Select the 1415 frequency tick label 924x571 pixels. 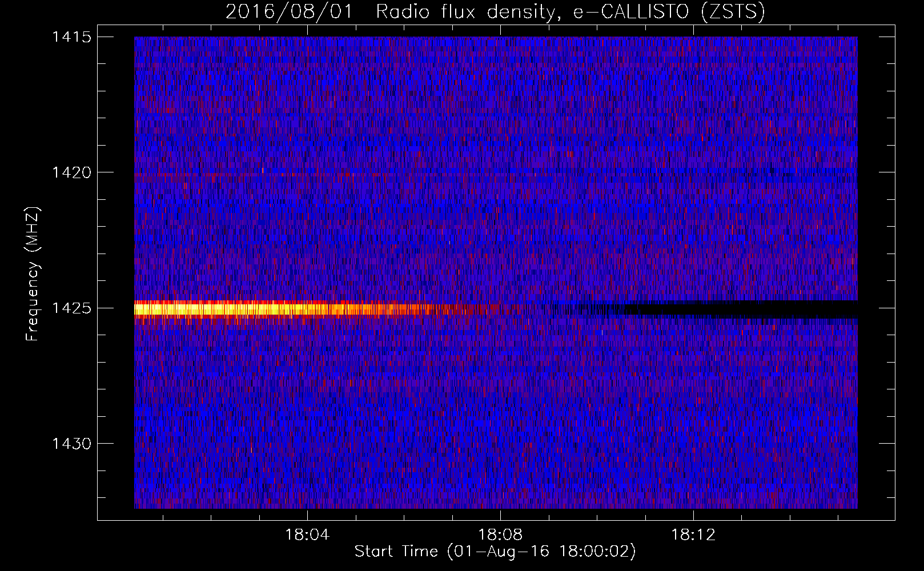coord(71,37)
